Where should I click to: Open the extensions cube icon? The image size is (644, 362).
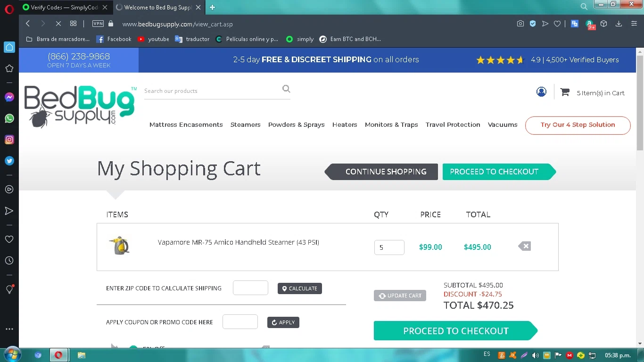click(x=603, y=24)
